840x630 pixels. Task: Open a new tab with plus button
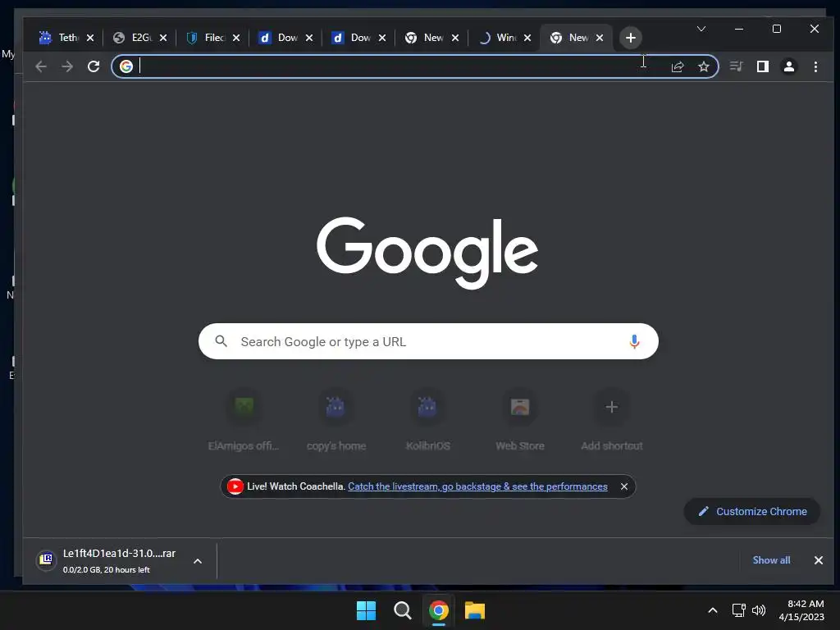click(x=631, y=38)
